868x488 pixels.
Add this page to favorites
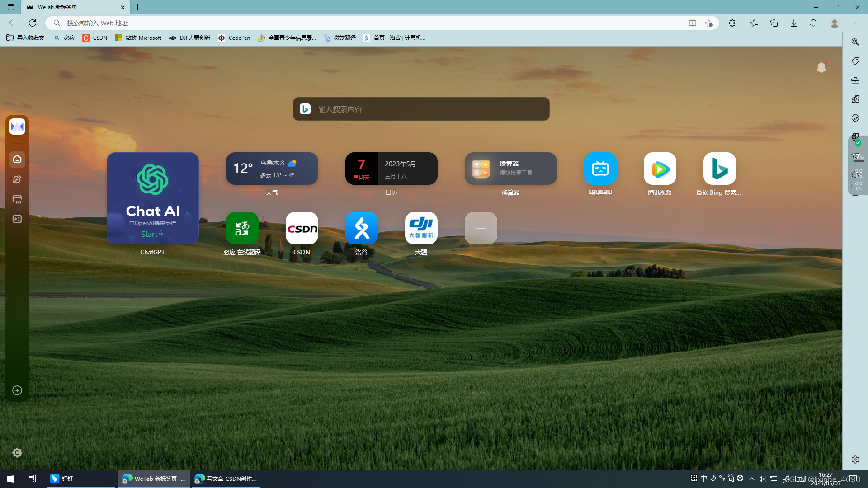[709, 23]
